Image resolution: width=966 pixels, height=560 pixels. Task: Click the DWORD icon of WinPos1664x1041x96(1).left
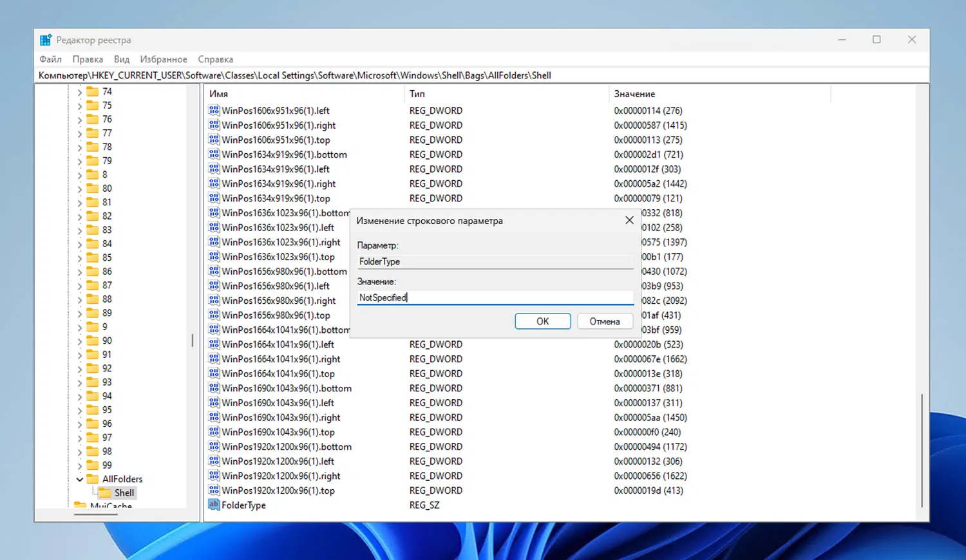[214, 344]
